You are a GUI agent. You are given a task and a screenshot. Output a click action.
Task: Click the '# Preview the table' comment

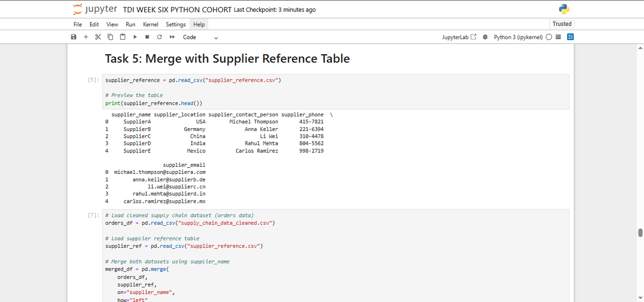tap(134, 95)
